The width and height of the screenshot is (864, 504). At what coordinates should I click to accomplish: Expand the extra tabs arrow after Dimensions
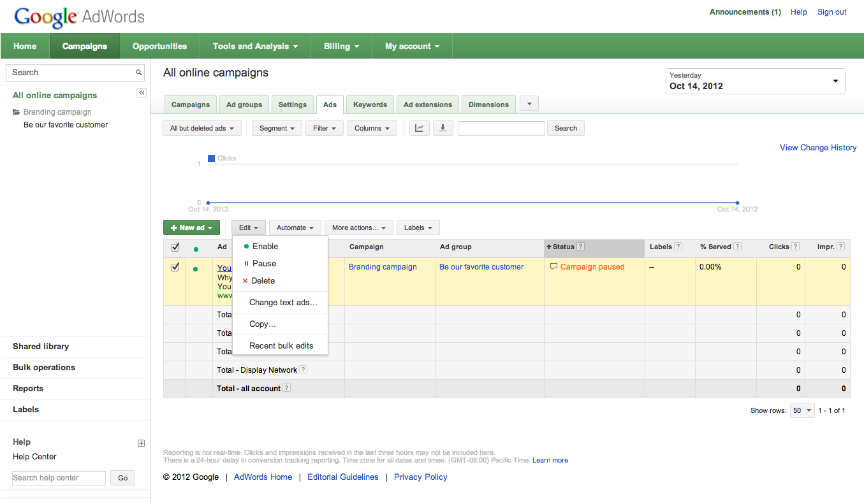529,103
